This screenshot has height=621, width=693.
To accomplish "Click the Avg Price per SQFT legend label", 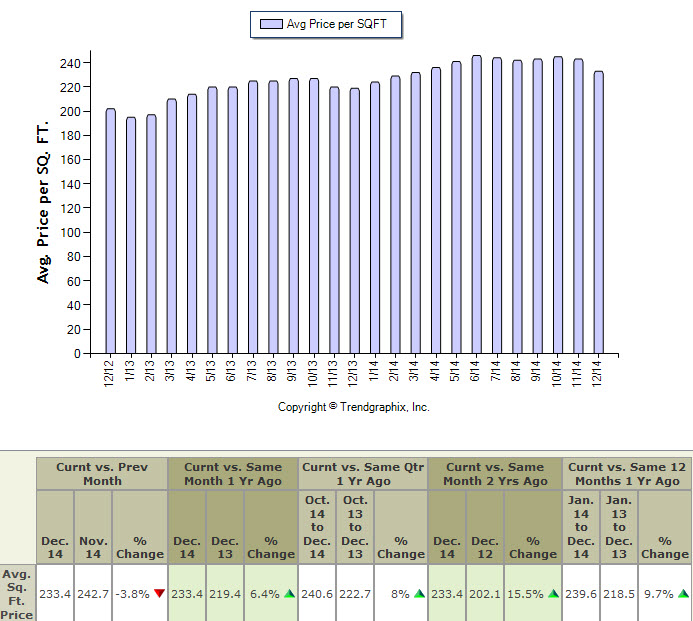I will tap(336, 24).
